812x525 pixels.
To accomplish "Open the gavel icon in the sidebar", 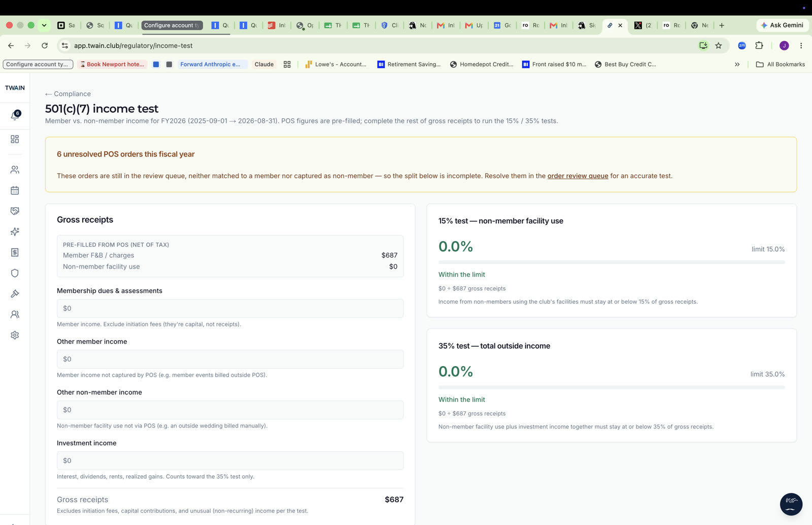I will [15, 293].
